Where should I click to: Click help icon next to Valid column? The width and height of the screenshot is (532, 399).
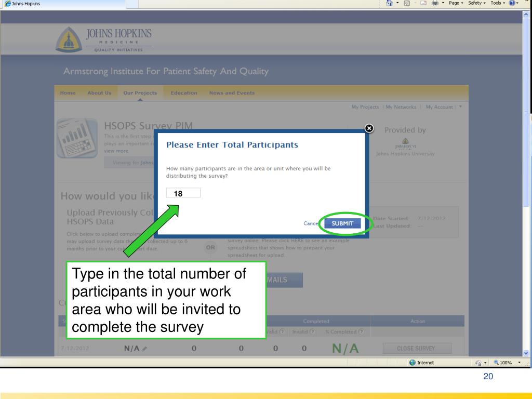[282, 331]
